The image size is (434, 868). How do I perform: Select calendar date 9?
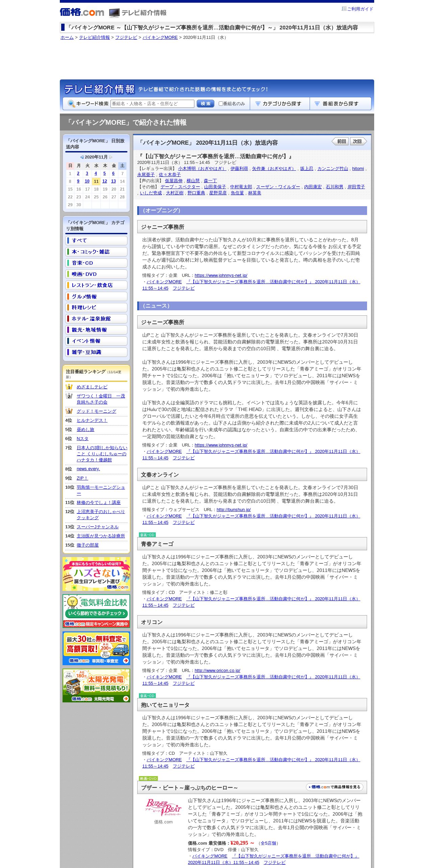pyautogui.click(x=78, y=181)
